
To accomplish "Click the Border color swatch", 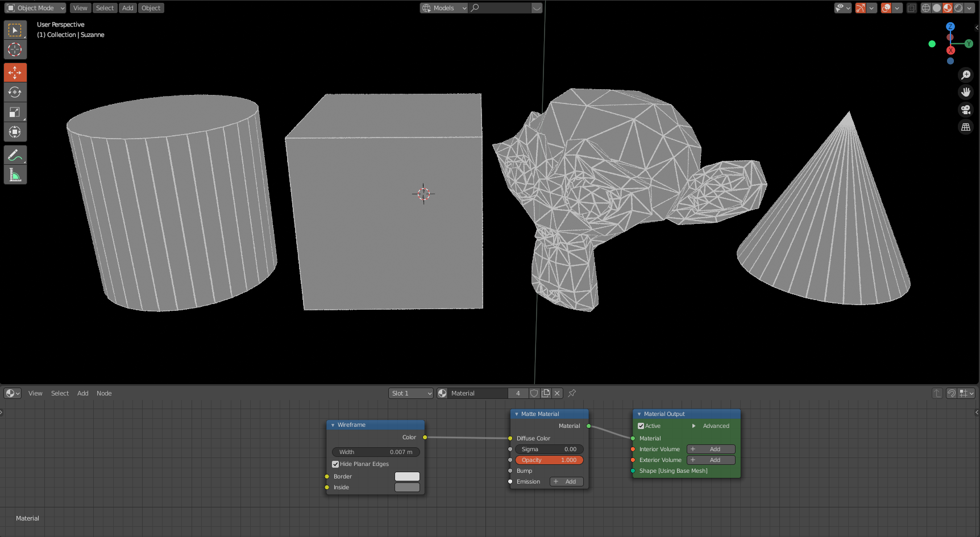I will click(x=407, y=477).
